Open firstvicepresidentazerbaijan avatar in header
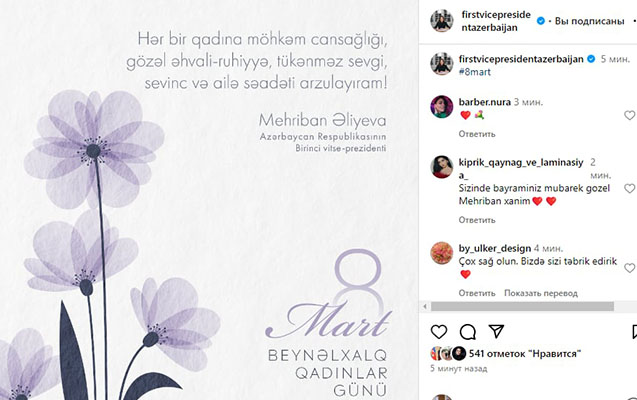 click(442, 21)
